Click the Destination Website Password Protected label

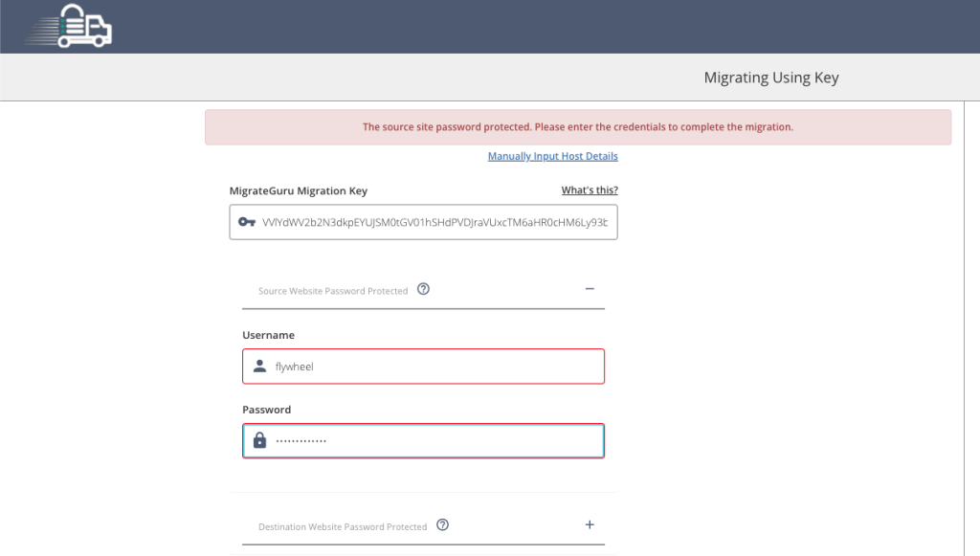(x=343, y=526)
